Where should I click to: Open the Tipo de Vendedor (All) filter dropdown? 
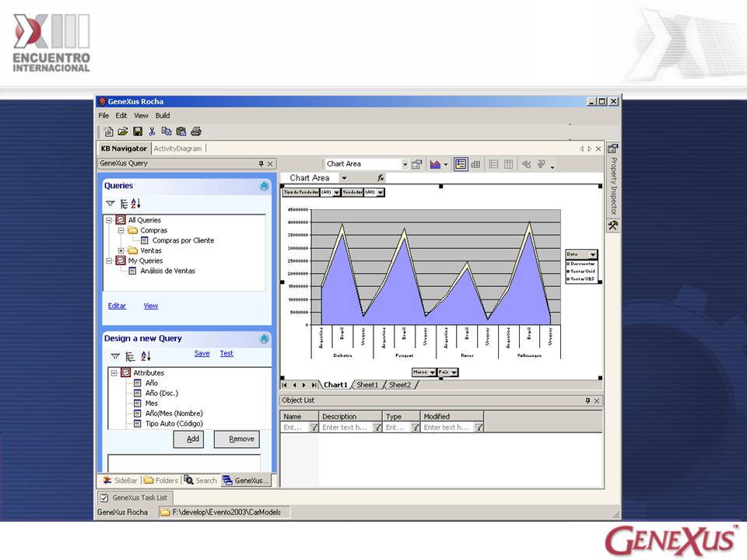tap(336, 192)
